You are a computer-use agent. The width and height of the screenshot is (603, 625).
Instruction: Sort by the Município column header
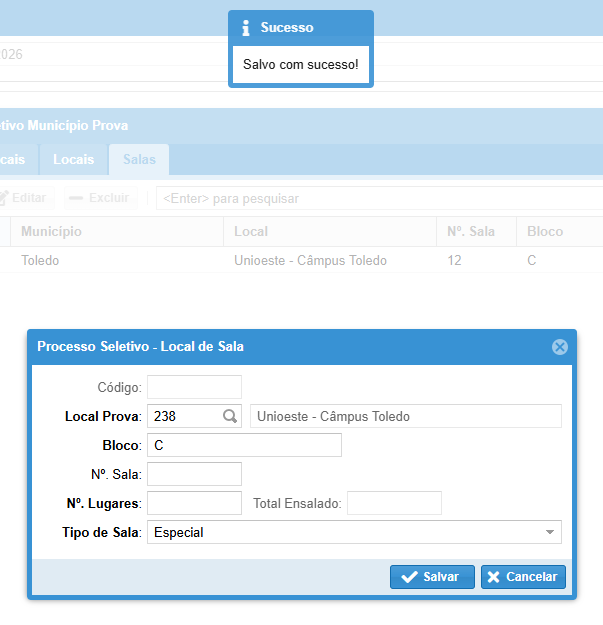tap(52, 231)
